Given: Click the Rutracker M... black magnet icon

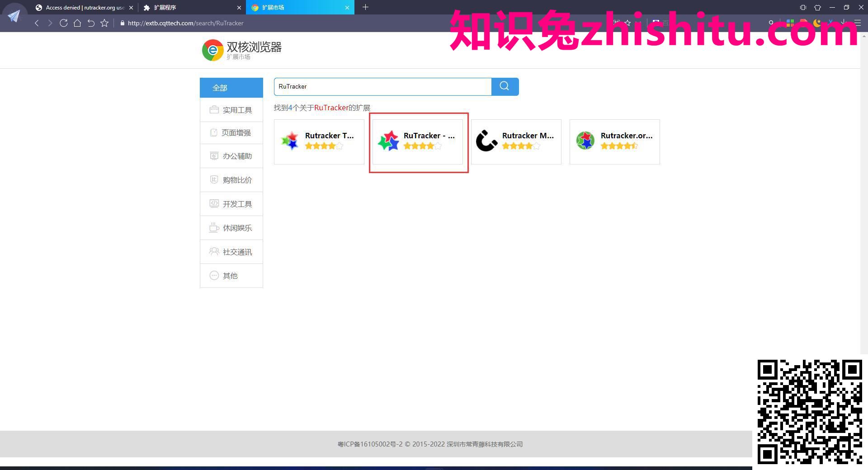Looking at the screenshot, I should pyautogui.click(x=486, y=141).
